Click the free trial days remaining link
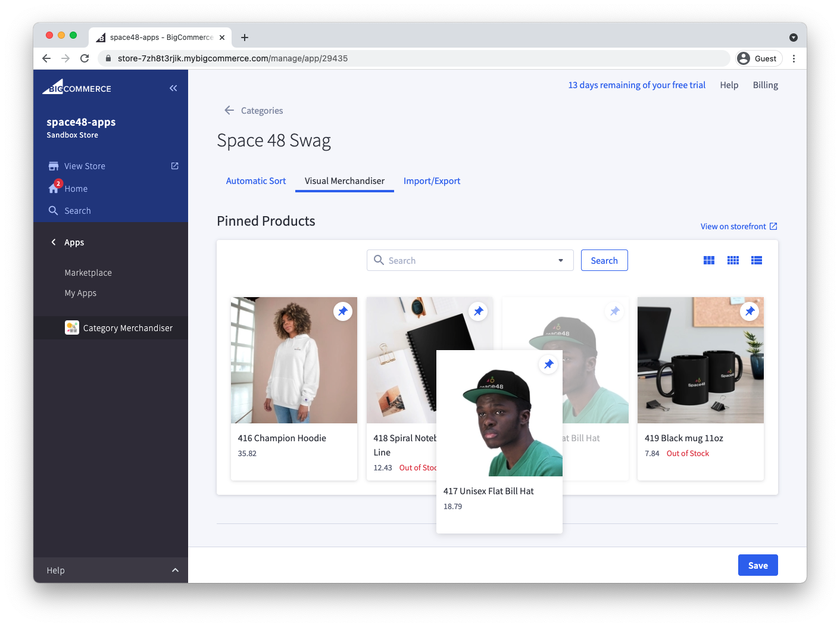The image size is (840, 627). 636,85
